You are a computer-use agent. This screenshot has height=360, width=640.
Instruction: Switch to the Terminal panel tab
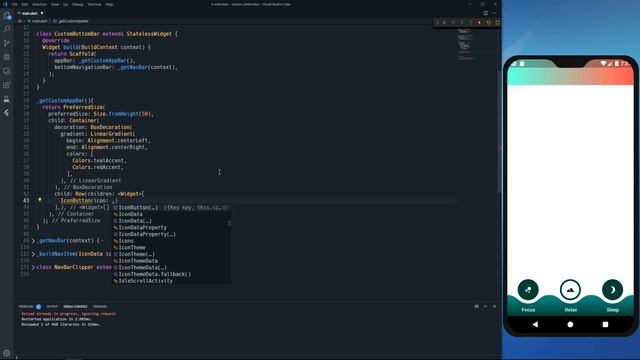click(x=100, y=307)
